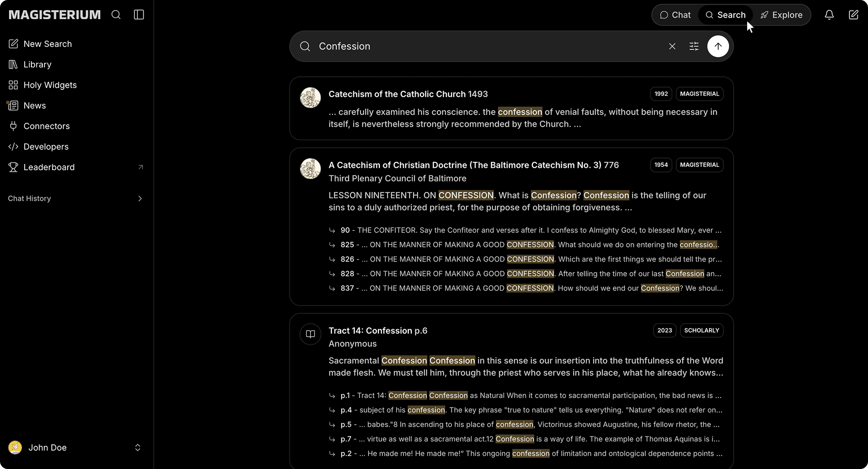
Task: Open Tract 14: Confession p.6 result
Action: click(x=378, y=331)
